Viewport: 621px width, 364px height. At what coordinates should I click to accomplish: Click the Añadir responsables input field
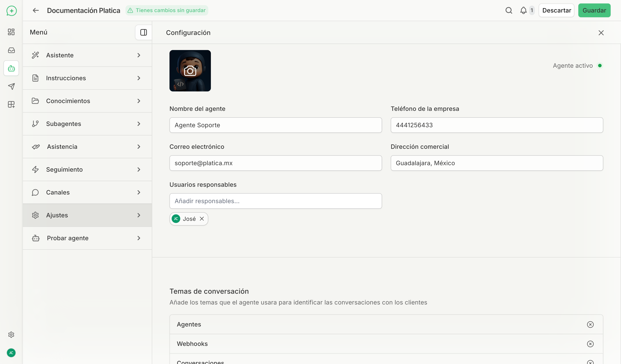pos(275,201)
